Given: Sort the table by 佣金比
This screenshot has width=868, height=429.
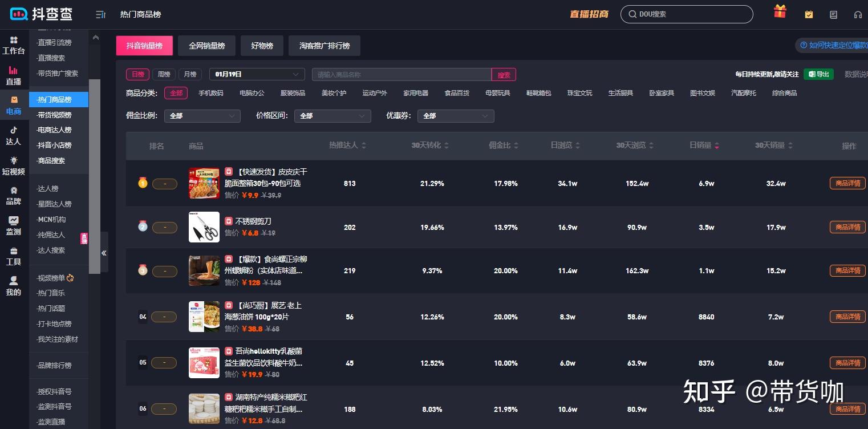Looking at the screenshot, I should (x=504, y=145).
